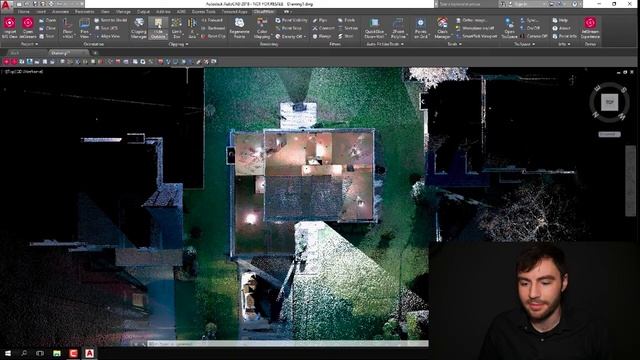The width and height of the screenshot is (640, 360).
Task: Open the Class Manager
Action: tap(442, 28)
